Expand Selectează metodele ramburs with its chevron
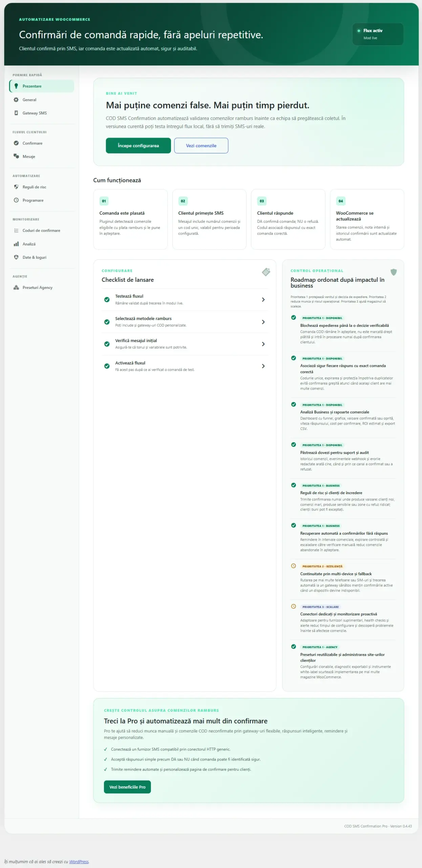 pos(263,322)
